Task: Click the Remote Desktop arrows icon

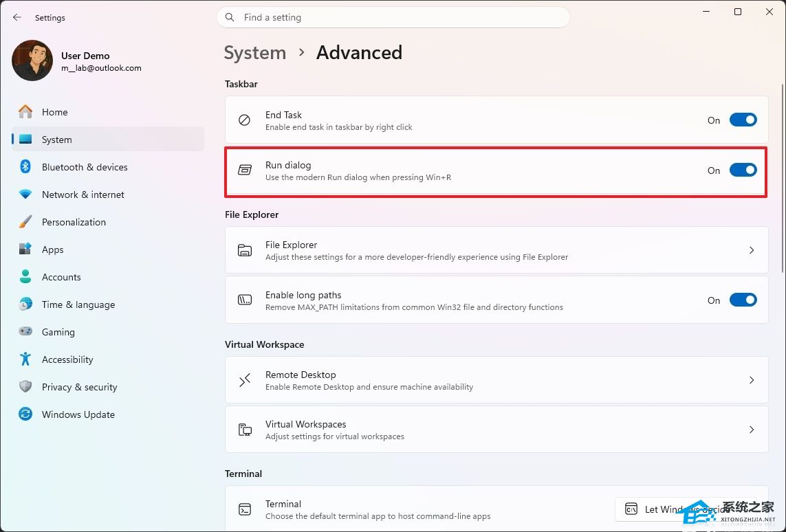Action: [245, 381]
